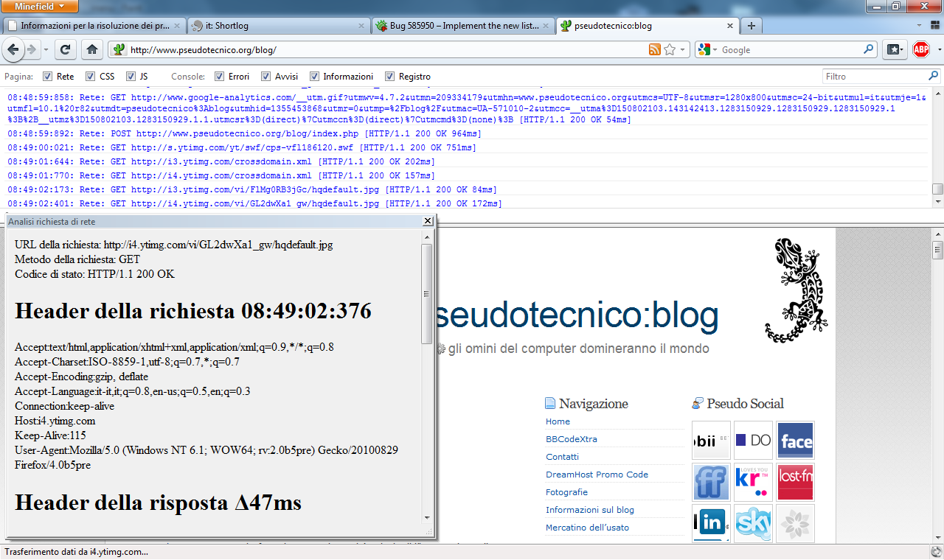This screenshot has height=560, width=944.
Task: Switch to the Bug 585950 tab
Action: (463, 26)
